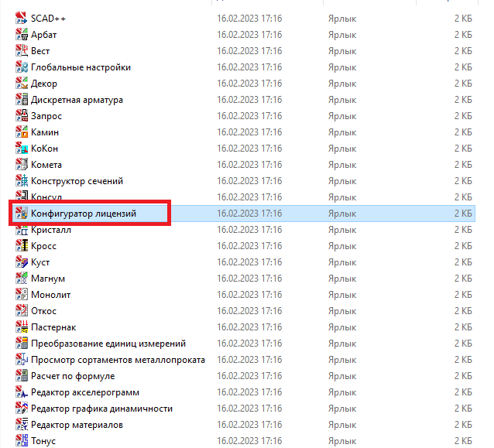494x448 pixels.
Task: Select the date in the Монолит row
Action: pyautogui.click(x=249, y=295)
